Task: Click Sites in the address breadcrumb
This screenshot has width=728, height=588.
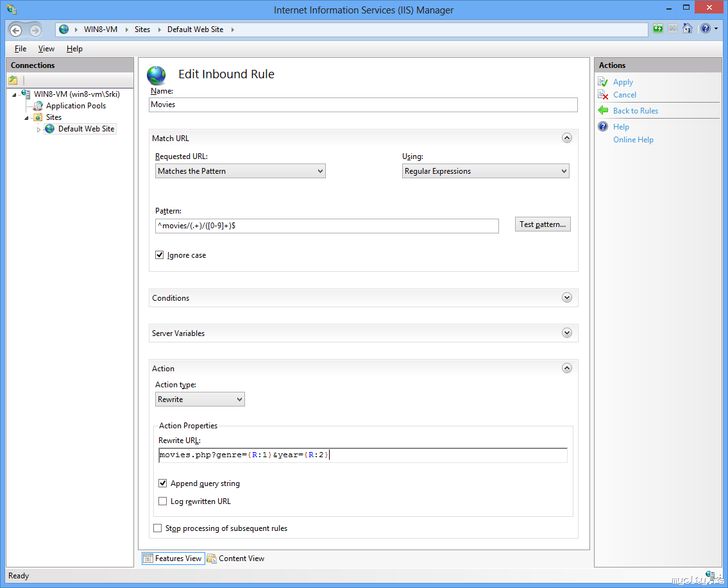Action: pos(142,29)
